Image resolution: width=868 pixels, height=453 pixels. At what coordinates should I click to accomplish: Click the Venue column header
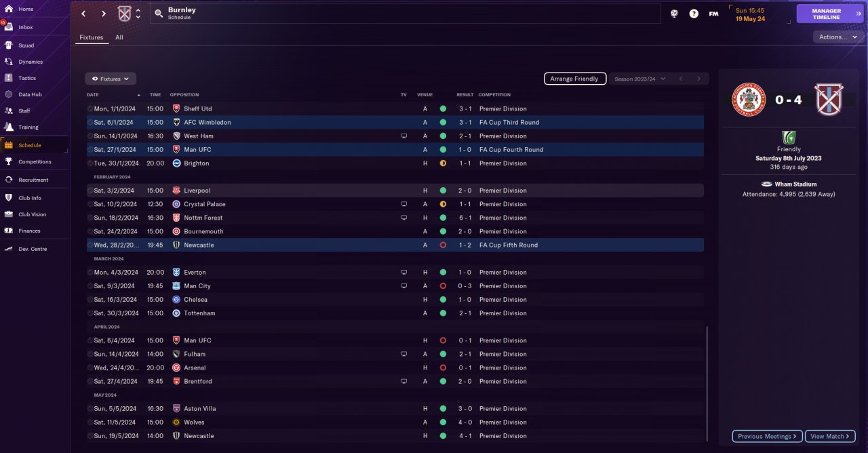425,95
